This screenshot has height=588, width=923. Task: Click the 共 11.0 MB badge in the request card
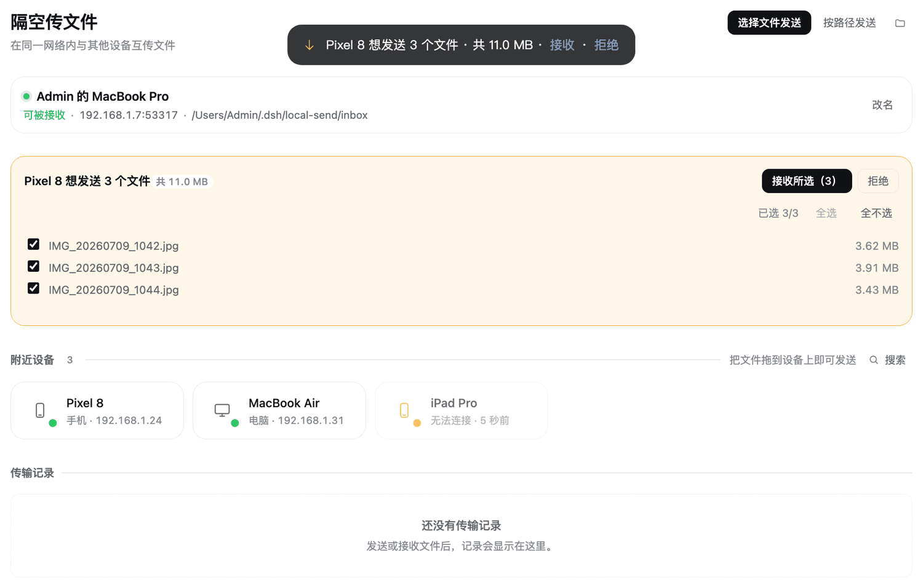tap(182, 181)
